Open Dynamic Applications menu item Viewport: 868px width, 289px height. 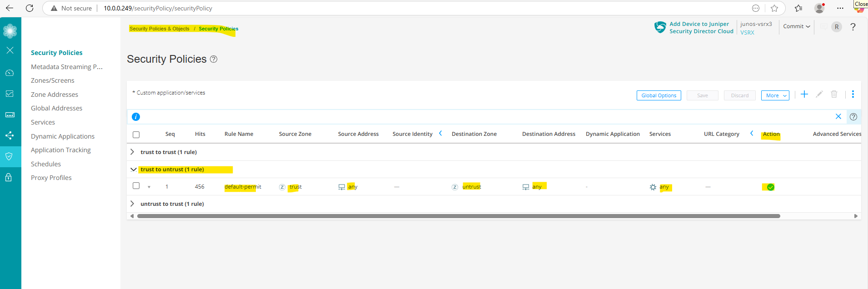pyautogui.click(x=63, y=136)
